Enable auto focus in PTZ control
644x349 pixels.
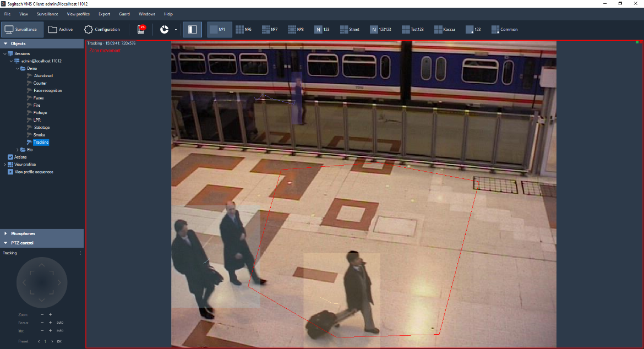pyautogui.click(x=59, y=323)
